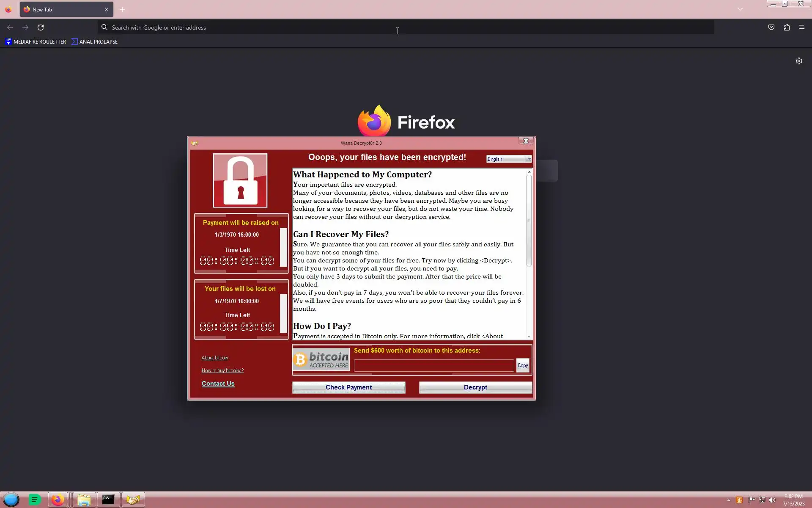This screenshot has width=812, height=508.
Task: Open a new tab with plus button
Action: point(123,9)
